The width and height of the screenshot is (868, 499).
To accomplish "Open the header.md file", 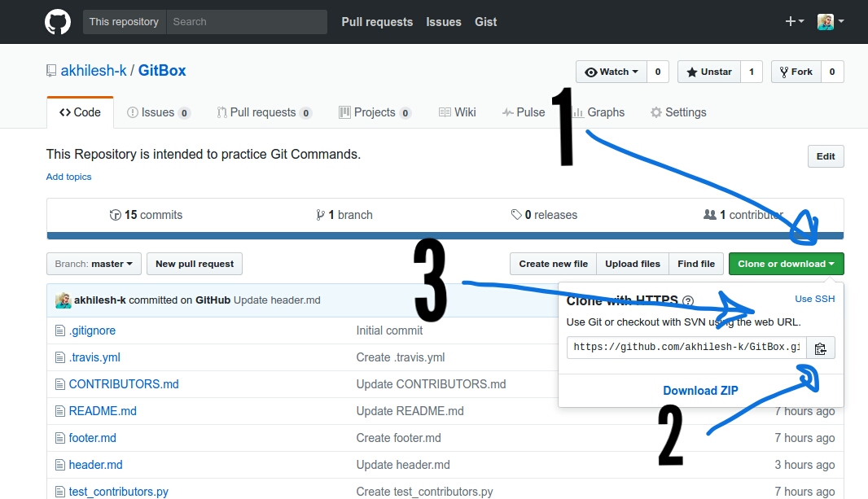I will 96,465.
